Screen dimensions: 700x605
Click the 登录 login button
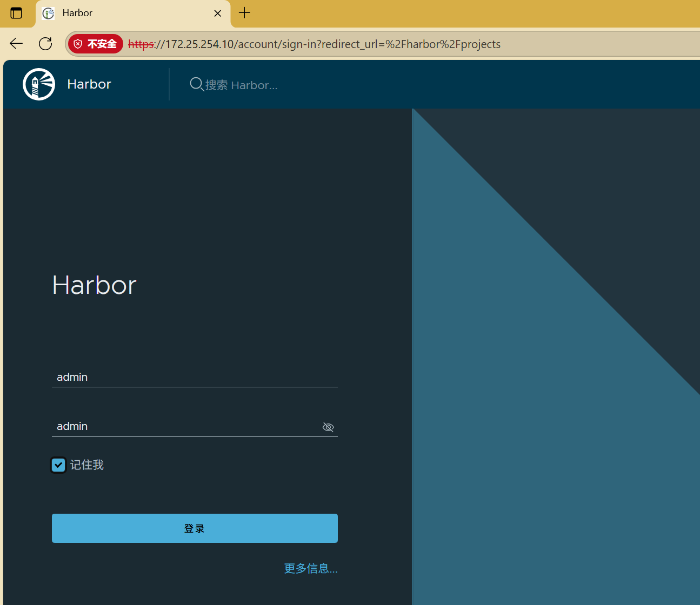pos(195,528)
